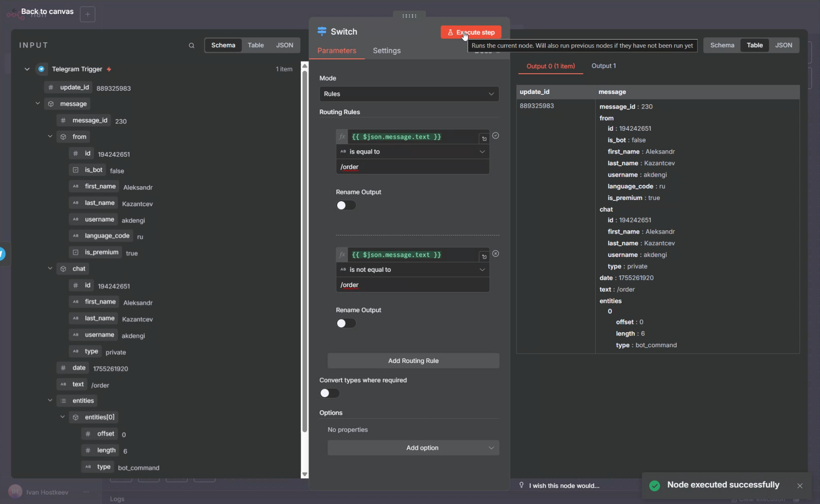Enable Rename Output for the second rule
This screenshot has height=504, width=820.
pos(346,323)
